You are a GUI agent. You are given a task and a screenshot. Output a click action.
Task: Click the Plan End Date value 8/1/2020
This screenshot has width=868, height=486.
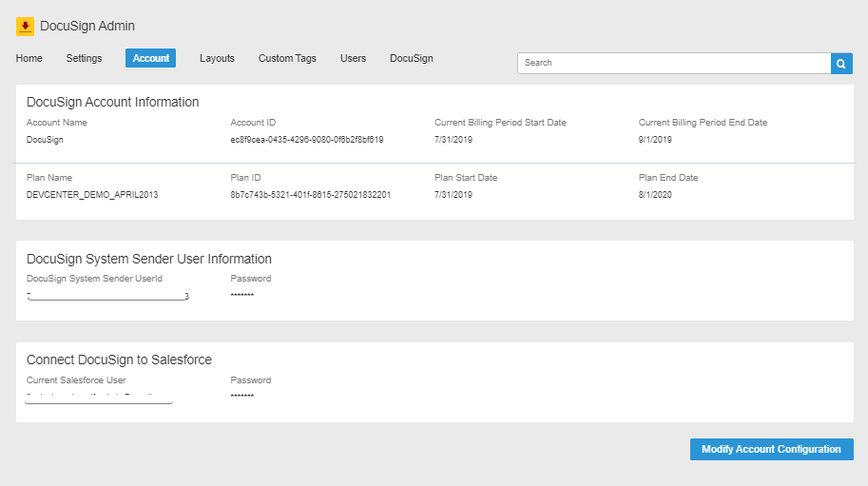tap(655, 195)
